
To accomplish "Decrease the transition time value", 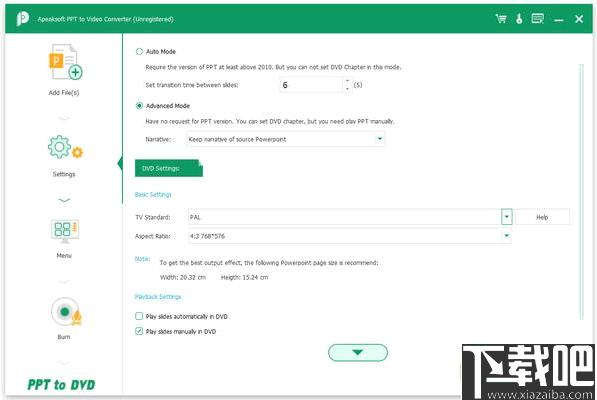I will tap(347, 89).
